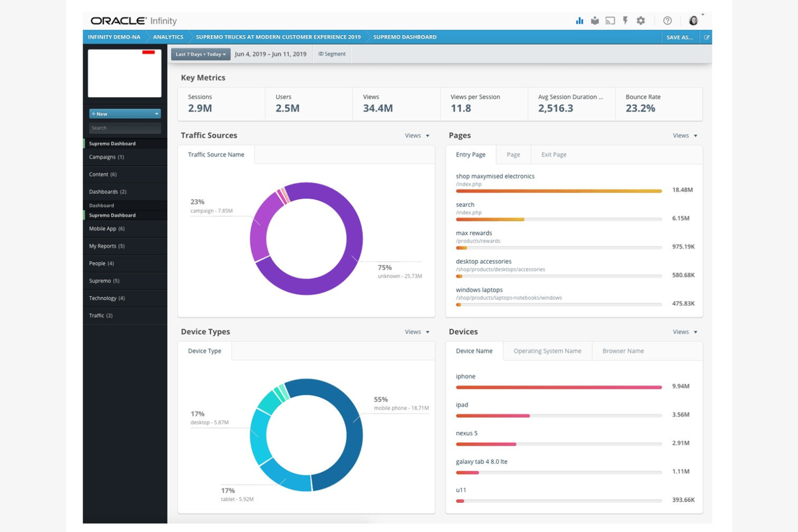Expand the Technology (4) sidebar folder

pyautogui.click(x=125, y=298)
